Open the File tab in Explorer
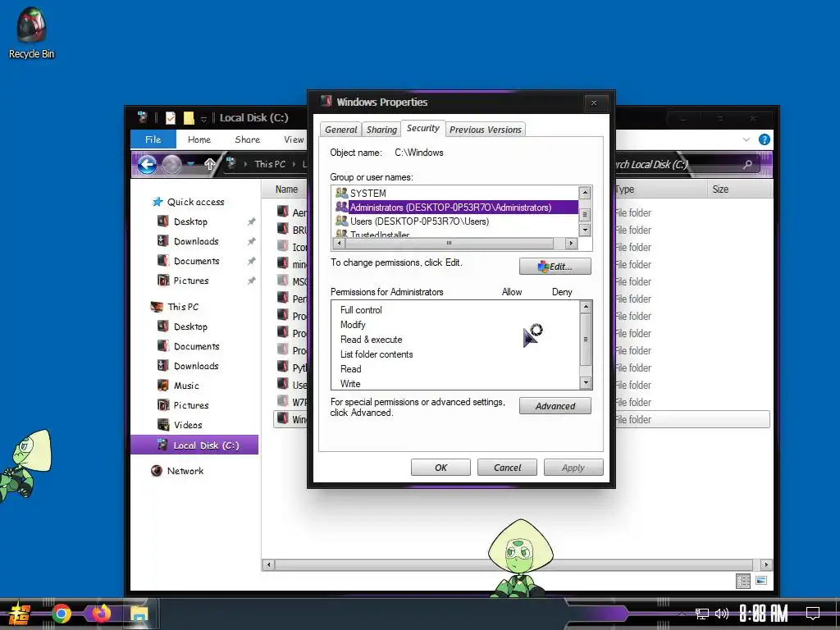840x630 pixels. click(x=153, y=139)
